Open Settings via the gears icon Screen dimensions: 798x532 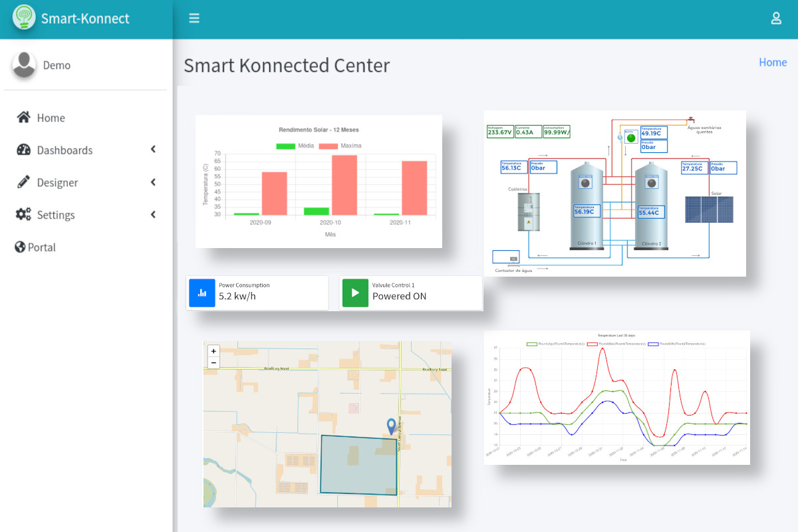click(x=24, y=214)
